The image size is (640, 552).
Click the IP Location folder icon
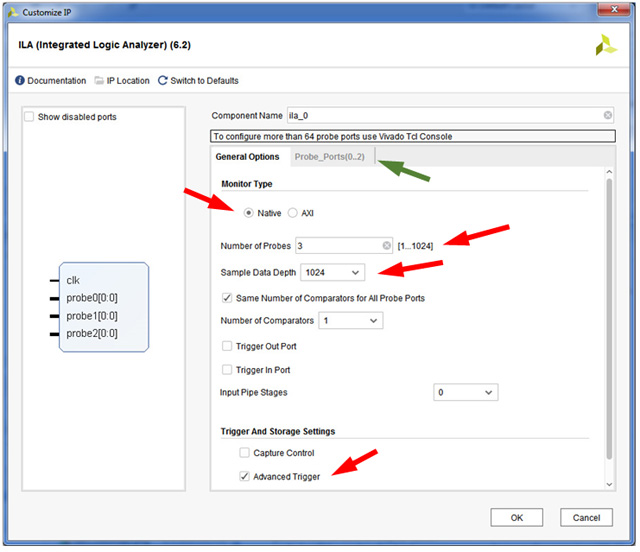[x=99, y=81]
